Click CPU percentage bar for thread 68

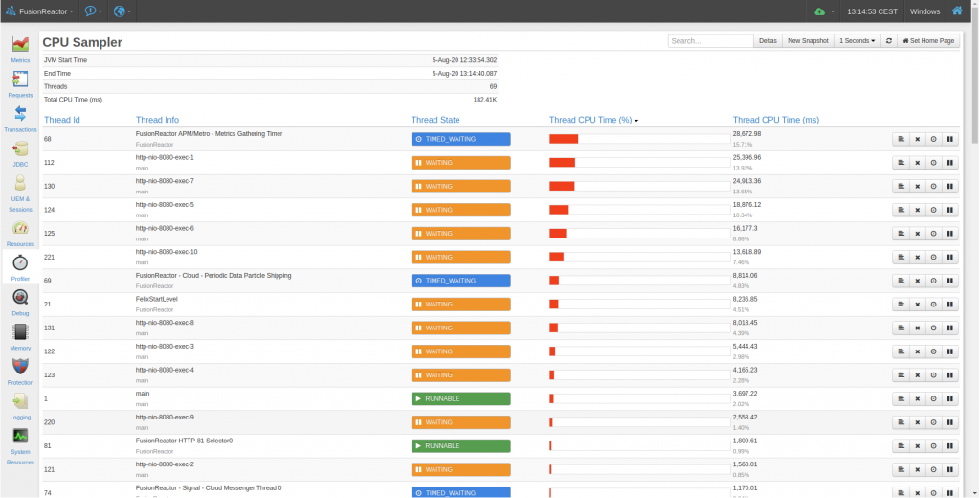tap(639, 139)
